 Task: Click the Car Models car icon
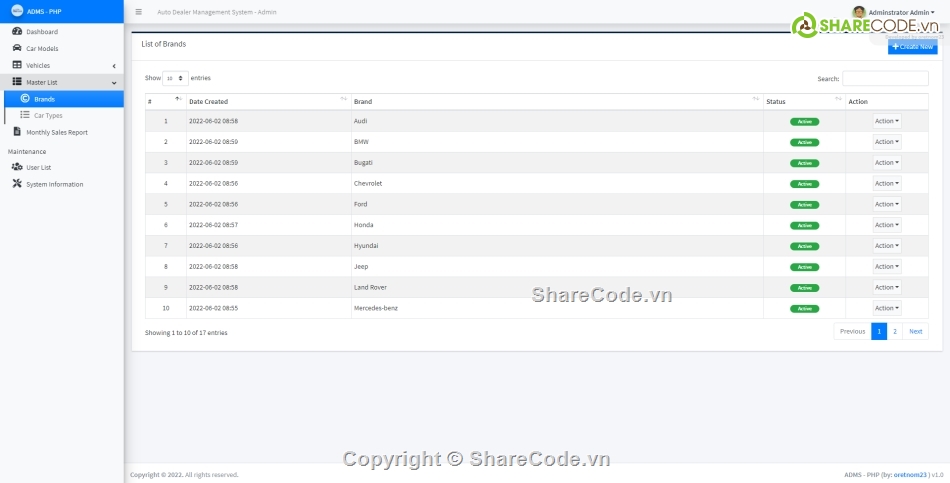[x=17, y=48]
